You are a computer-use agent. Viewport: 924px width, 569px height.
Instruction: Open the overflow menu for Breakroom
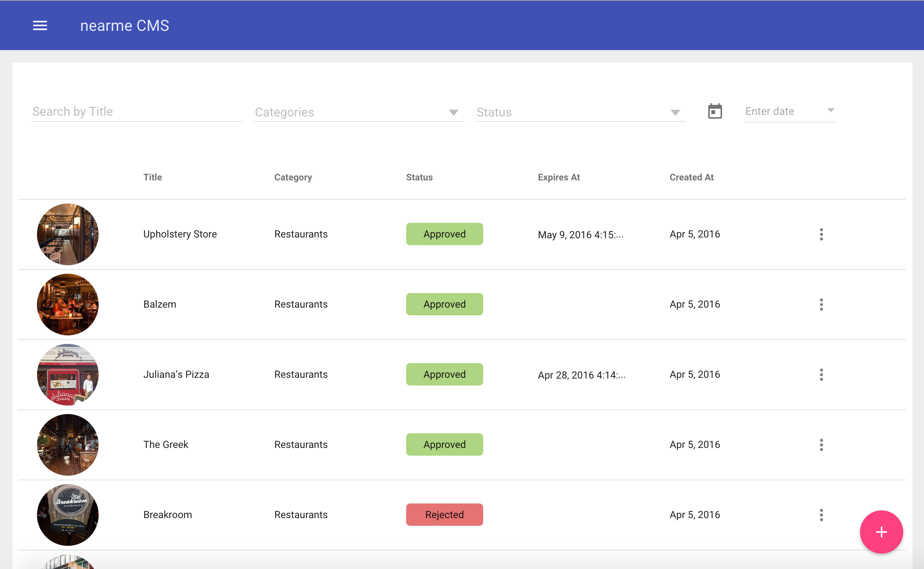click(x=822, y=515)
